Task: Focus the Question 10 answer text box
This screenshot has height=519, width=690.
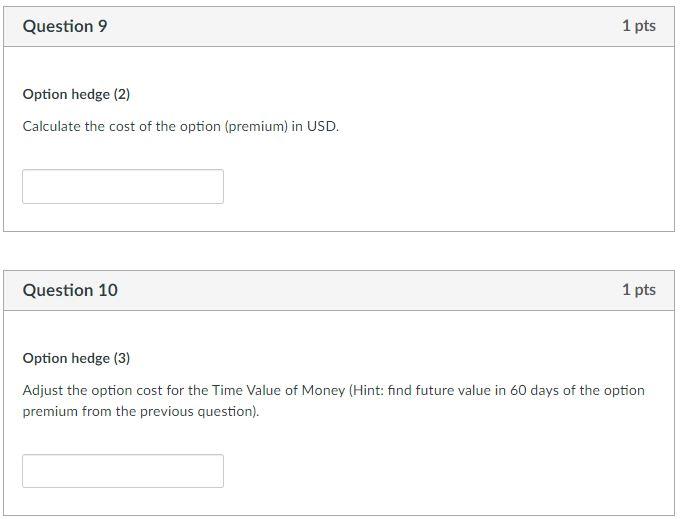Action: pos(123,471)
